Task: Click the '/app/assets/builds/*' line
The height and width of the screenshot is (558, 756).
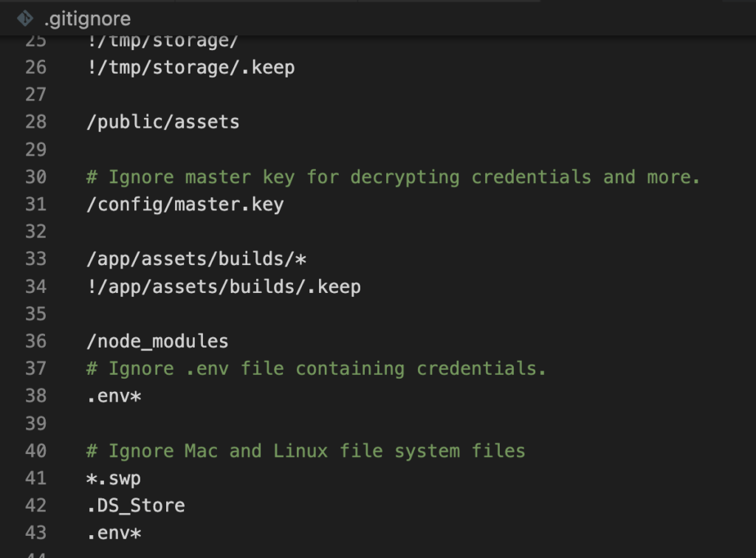Action: click(196, 259)
